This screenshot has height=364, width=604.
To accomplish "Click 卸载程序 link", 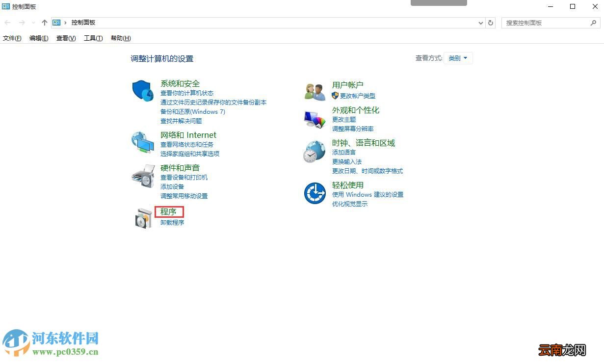I will (172, 223).
